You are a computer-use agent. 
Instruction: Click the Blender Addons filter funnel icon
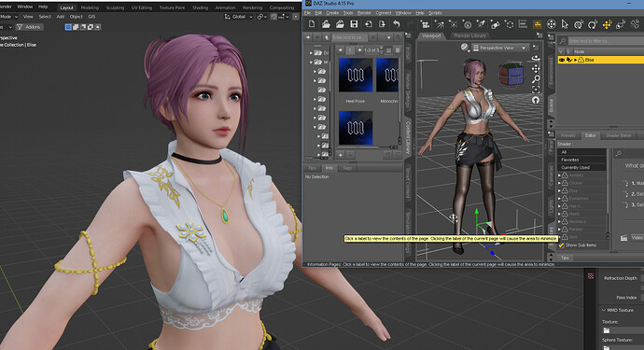tap(20, 27)
